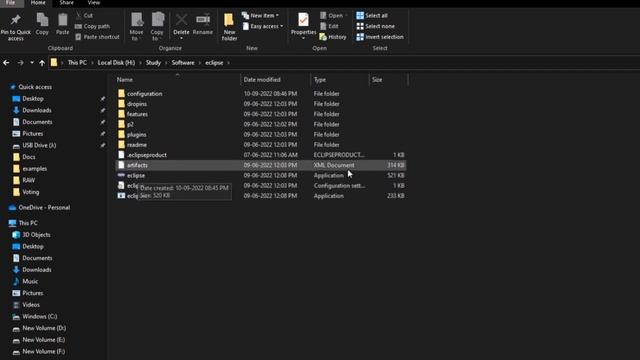Open the examples folder in sidebar
The width and height of the screenshot is (640, 360).
pyautogui.click(x=34, y=169)
